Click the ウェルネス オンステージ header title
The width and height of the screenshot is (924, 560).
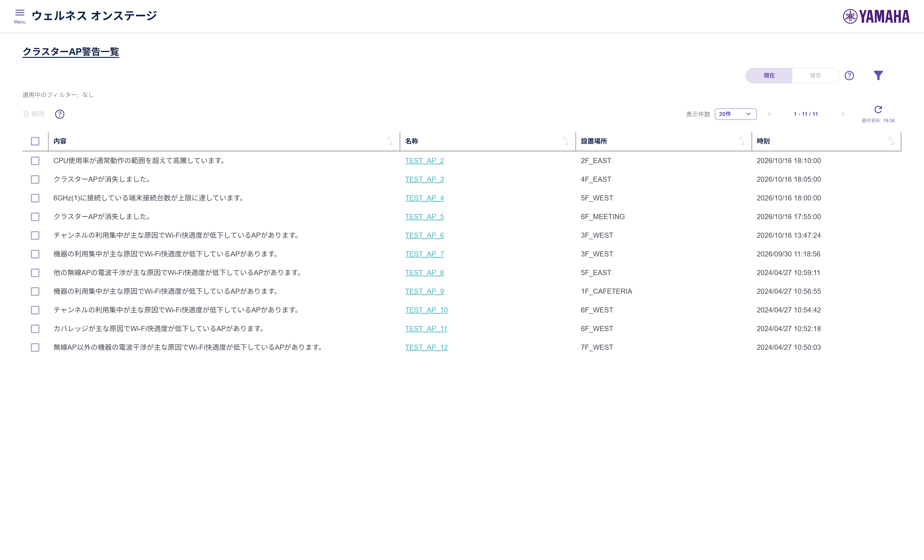[x=94, y=16]
